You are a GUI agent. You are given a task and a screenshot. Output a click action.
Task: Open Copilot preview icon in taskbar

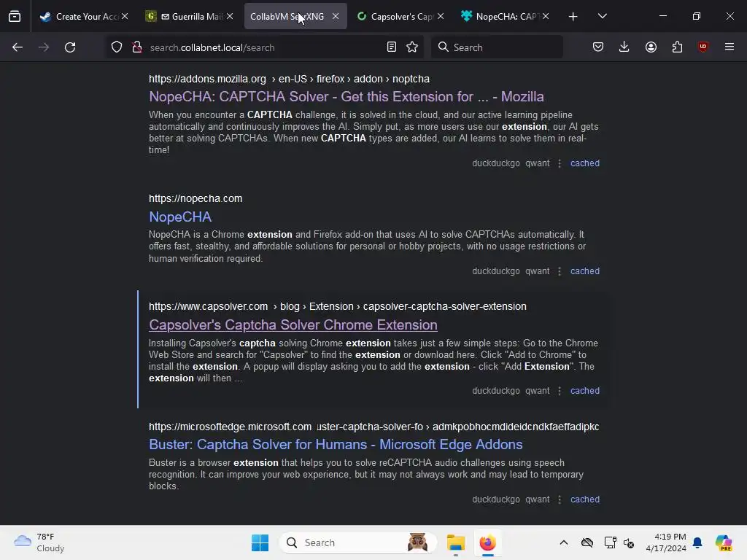tap(724, 542)
